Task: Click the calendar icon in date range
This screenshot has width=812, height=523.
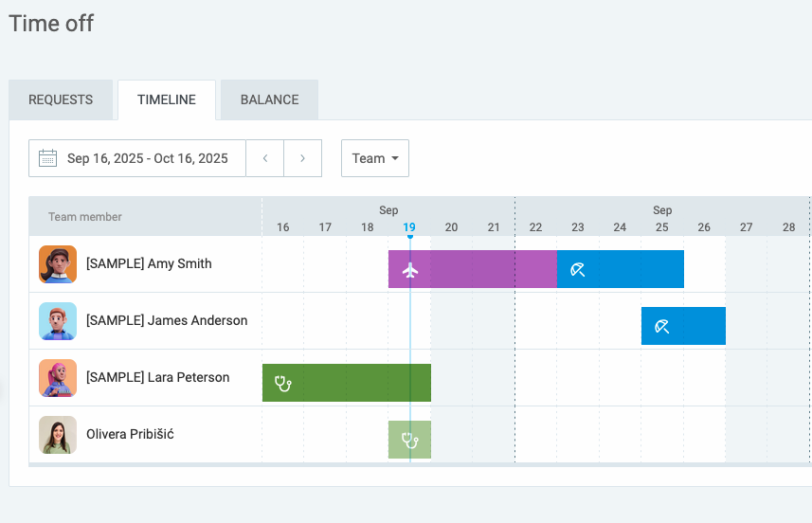Action: click(x=48, y=158)
